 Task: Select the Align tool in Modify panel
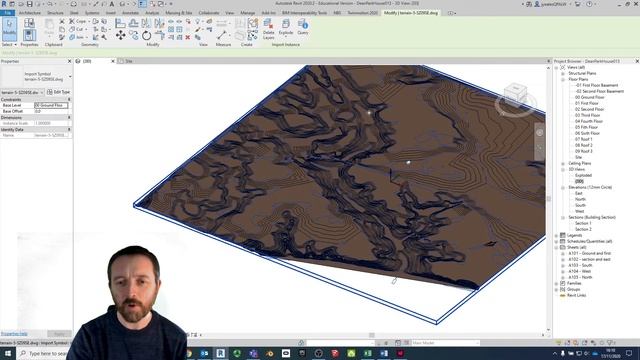[x=120, y=23]
